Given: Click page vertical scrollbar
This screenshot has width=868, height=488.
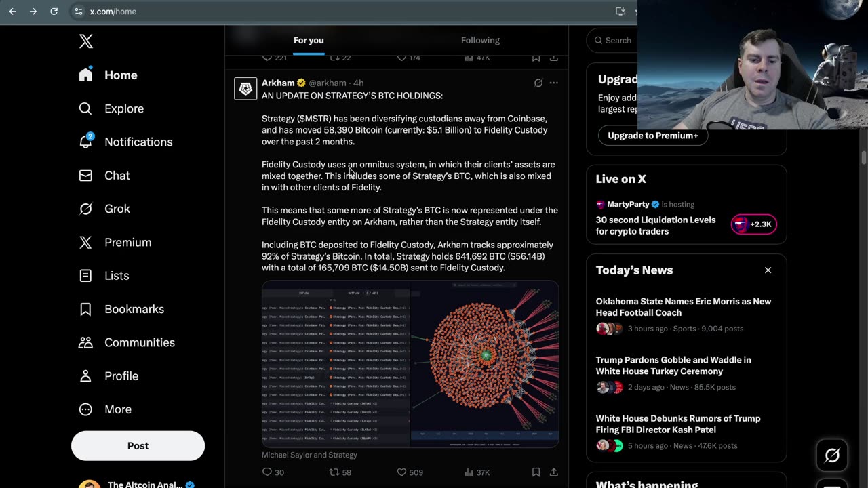Looking at the screenshot, I should pyautogui.click(x=864, y=157).
